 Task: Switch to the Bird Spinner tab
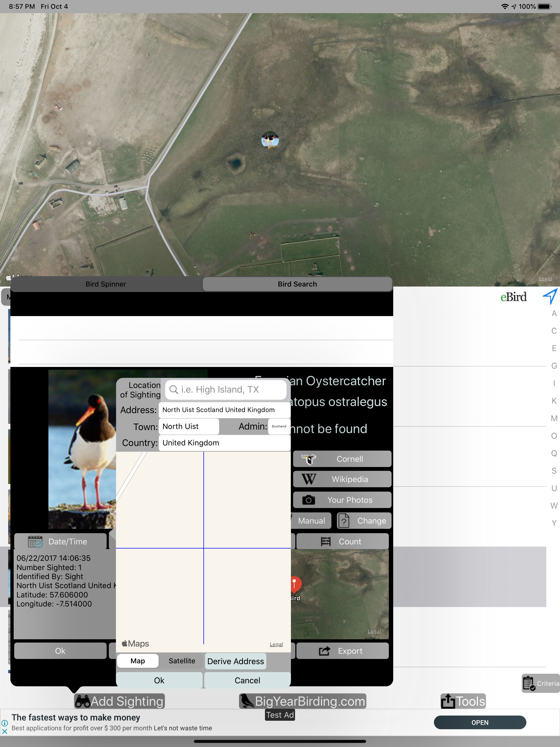[x=106, y=284]
